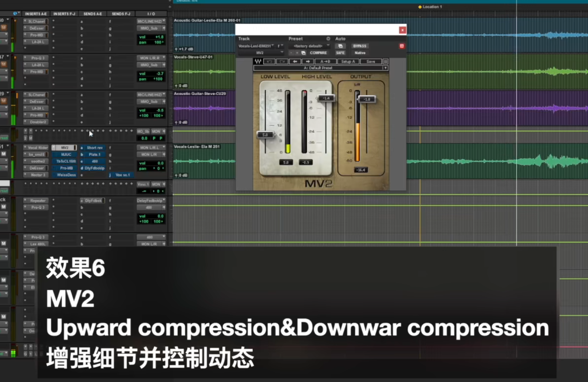This screenshot has height=382, width=588.
Task: Toggle COMPARE for plugin settings
Action: pyautogui.click(x=318, y=53)
